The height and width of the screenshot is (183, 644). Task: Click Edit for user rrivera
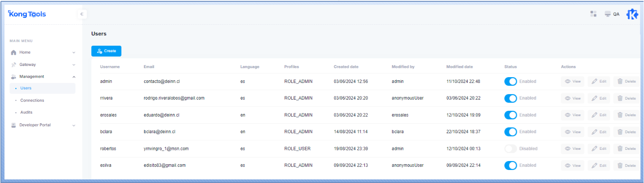tap(599, 98)
